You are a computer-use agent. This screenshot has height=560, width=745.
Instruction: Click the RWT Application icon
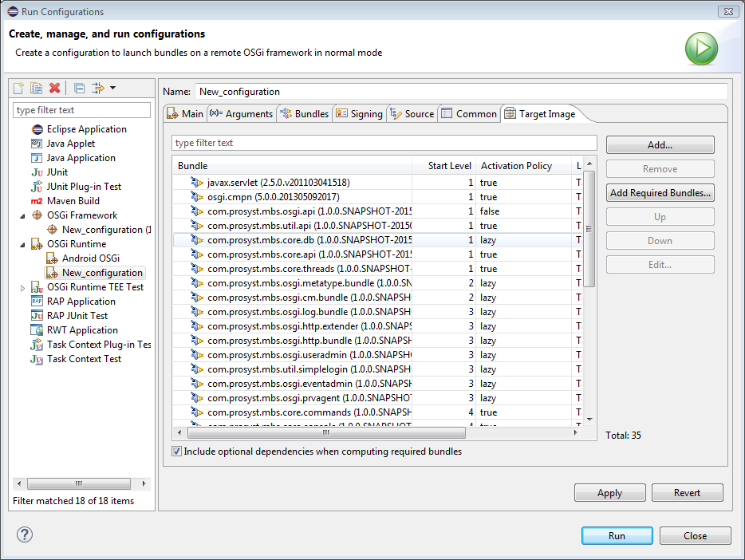click(x=37, y=330)
